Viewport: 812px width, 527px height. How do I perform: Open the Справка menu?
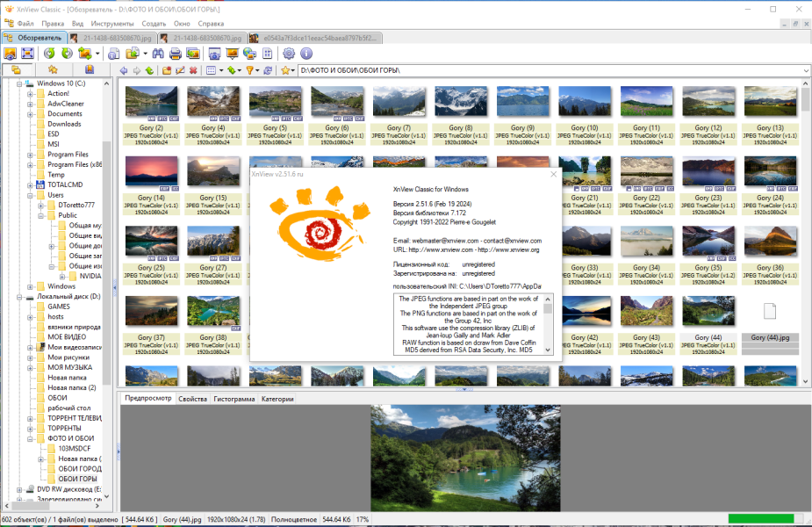(x=211, y=24)
